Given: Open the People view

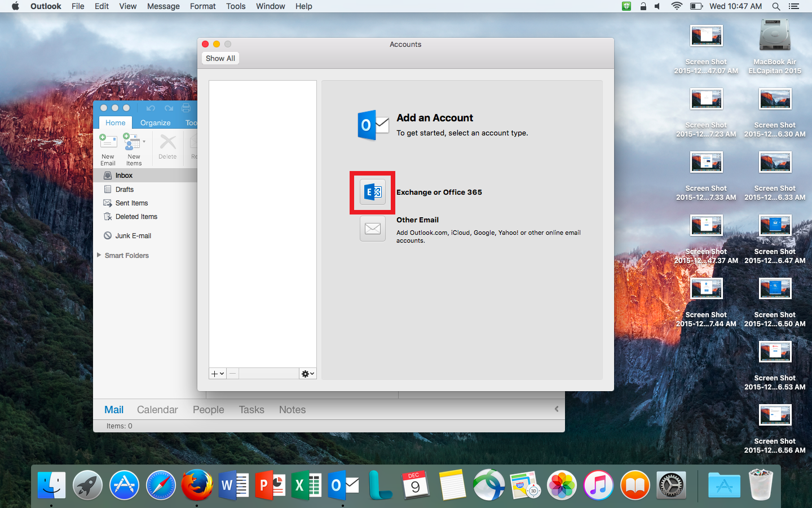Looking at the screenshot, I should point(208,410).
